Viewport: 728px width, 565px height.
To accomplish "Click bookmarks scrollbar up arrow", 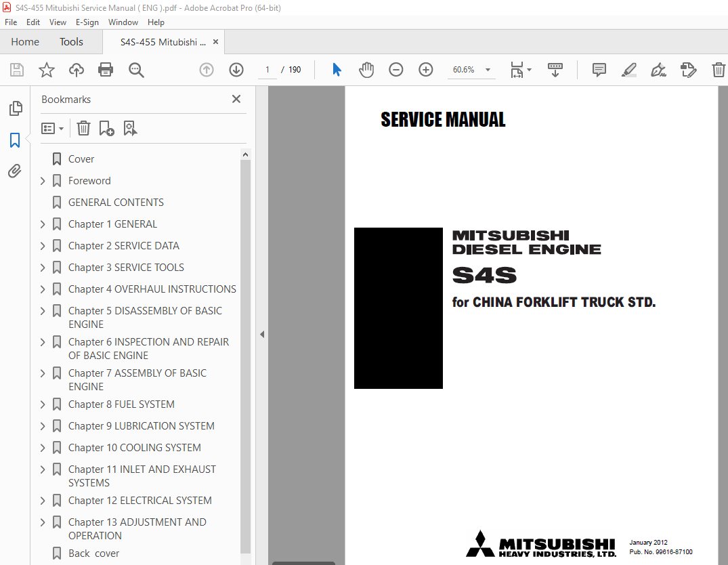I will click(x=246, y=154).
